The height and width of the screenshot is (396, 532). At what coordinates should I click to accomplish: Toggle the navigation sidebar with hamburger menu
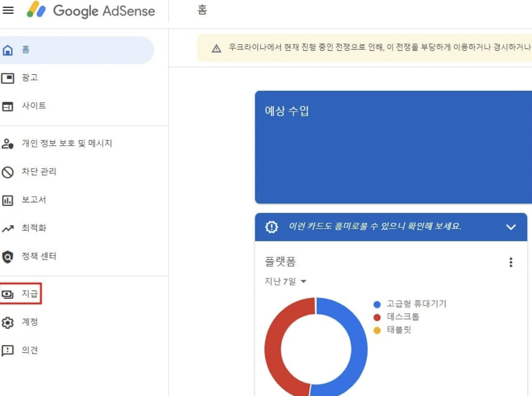click(7, 11)
